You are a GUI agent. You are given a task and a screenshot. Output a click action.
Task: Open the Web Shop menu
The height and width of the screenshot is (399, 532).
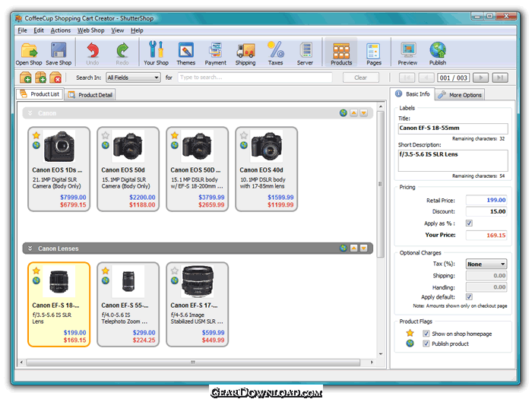[91, 30]
